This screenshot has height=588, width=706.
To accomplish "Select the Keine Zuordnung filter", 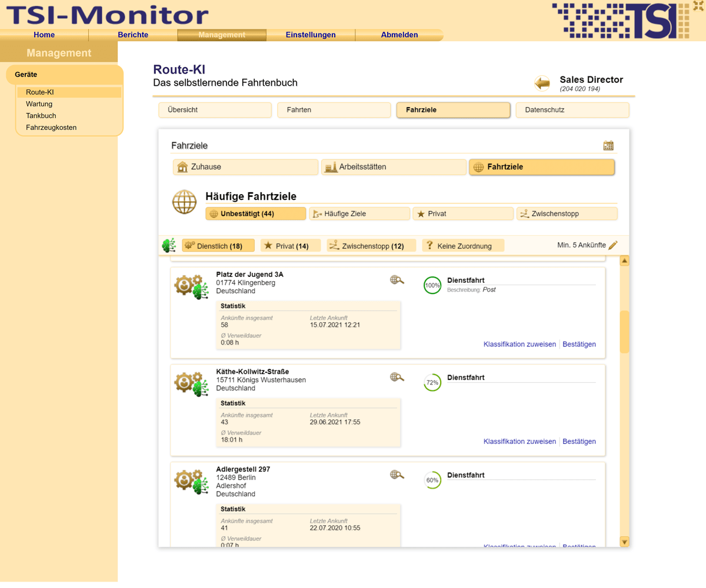I will pos(463,246).
